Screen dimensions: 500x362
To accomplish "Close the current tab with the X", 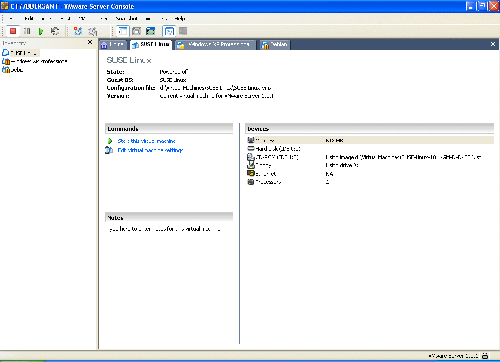I will (493, 44).
